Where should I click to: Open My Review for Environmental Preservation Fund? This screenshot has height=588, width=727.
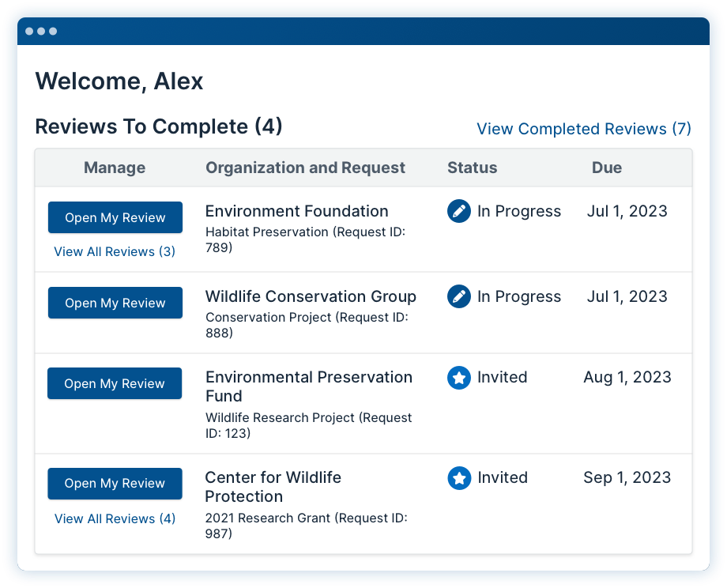115,383
